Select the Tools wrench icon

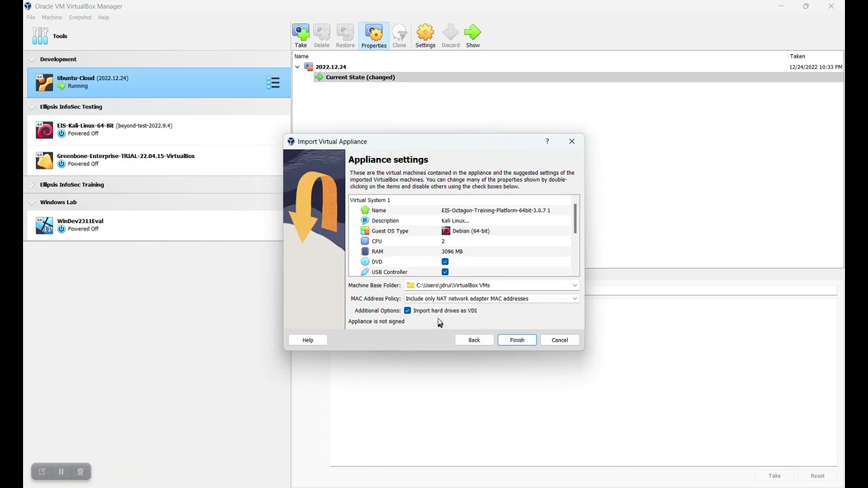click(x=41, y=36)
